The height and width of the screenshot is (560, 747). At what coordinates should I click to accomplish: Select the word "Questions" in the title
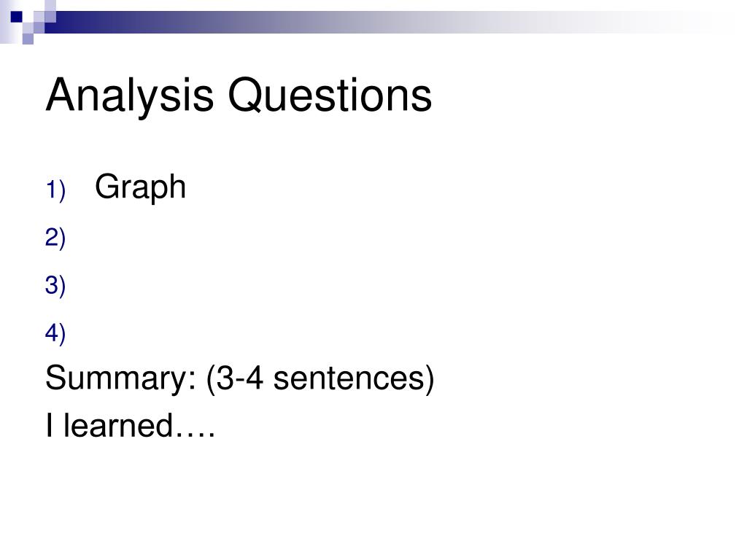(x=330, y=96)
